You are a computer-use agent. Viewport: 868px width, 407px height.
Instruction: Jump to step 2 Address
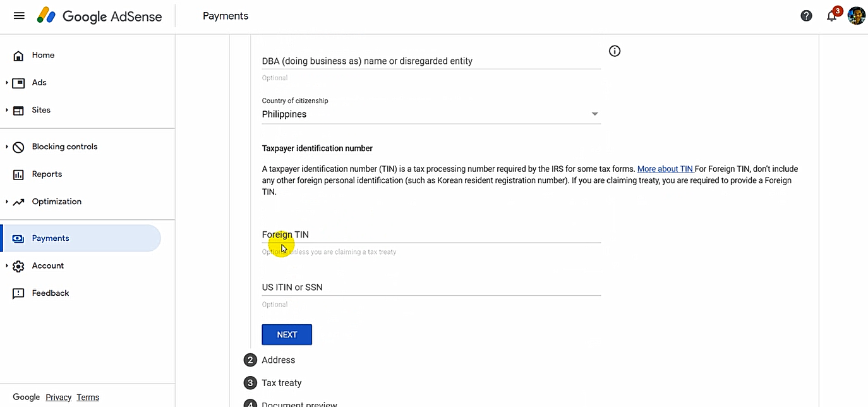click(278, 360)
